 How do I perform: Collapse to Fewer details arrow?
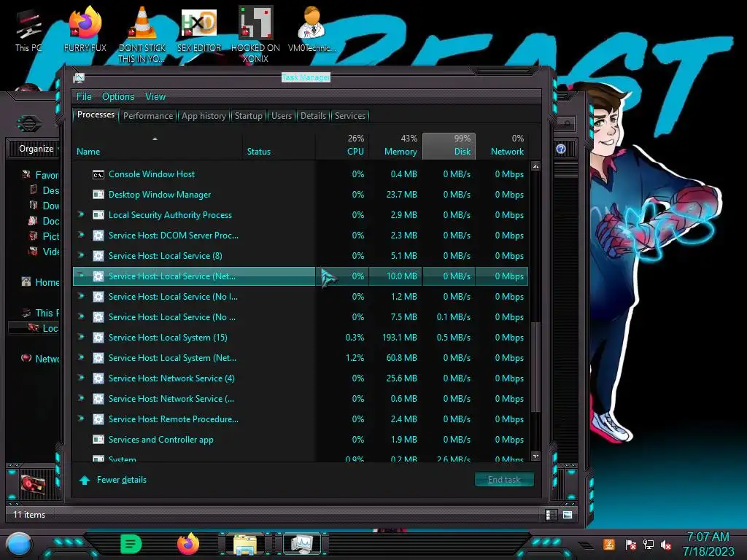[x=85, y=480]
